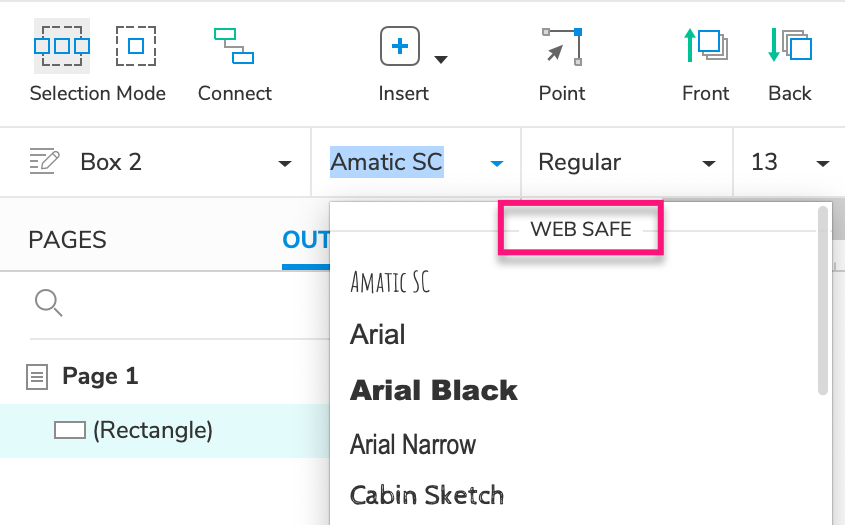Open the Regular font weight dropdown
Screen dimensions: 845x525
click(709, 163)
